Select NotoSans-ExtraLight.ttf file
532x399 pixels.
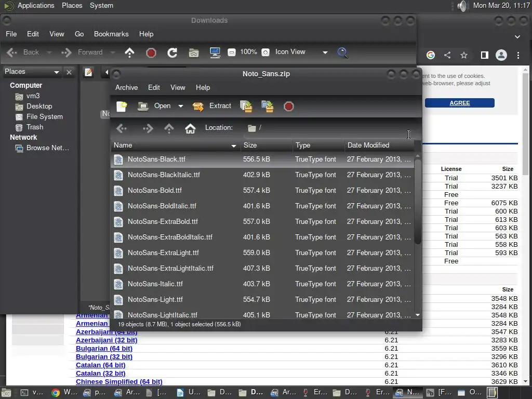[262, 253]
